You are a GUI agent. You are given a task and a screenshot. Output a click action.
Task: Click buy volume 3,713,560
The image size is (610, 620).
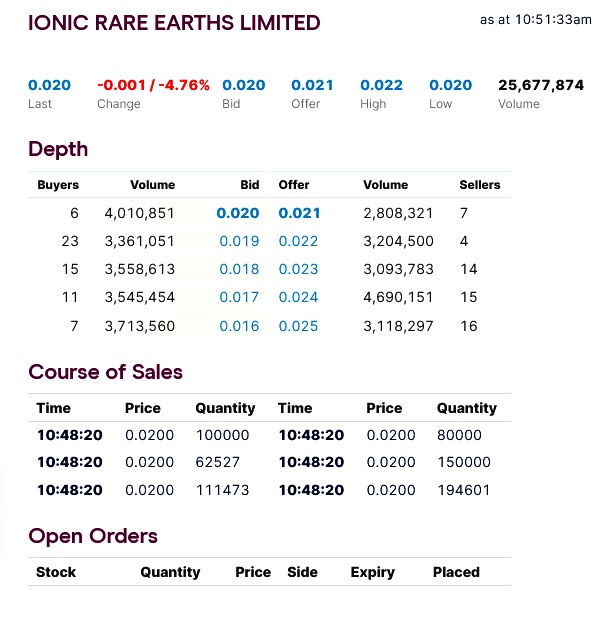140,327
